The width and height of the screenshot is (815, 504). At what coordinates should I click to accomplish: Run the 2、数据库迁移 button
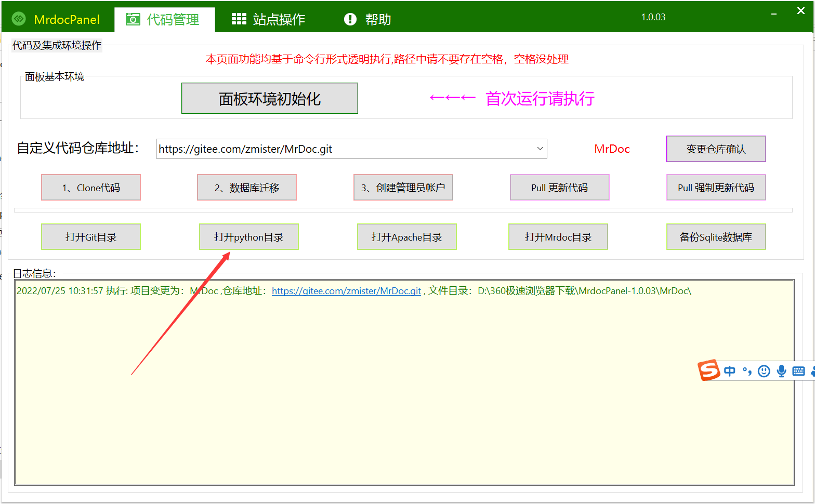pyautogui.click(x=247, y=188)
